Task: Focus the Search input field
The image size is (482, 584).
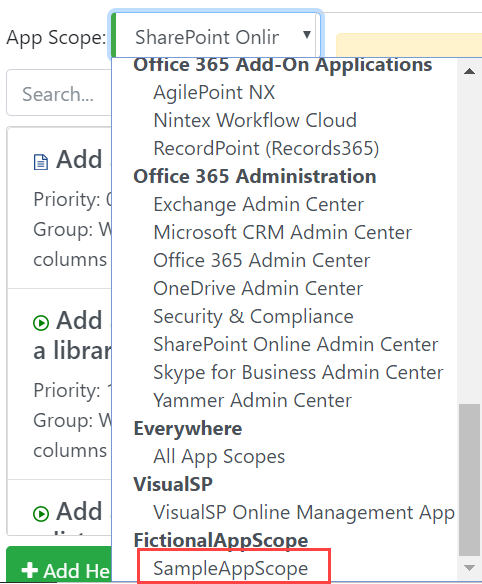Action: pyautogui.click(x=60, y=93)
